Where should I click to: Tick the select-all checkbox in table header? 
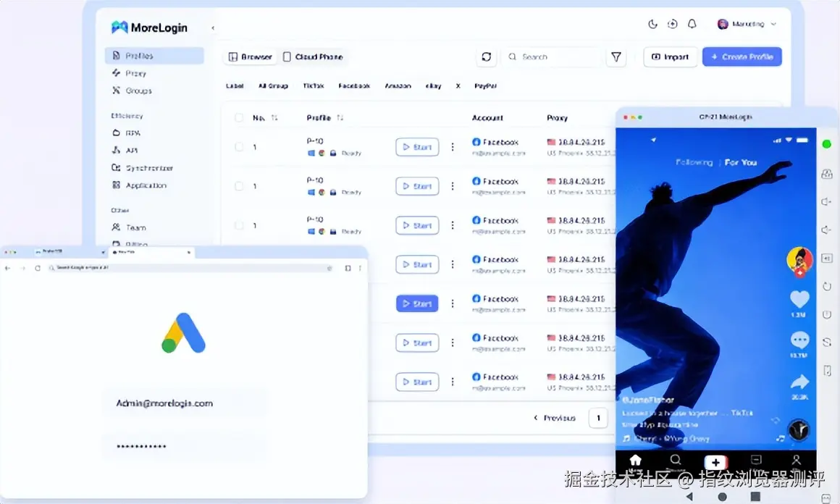tap(239, 118)
